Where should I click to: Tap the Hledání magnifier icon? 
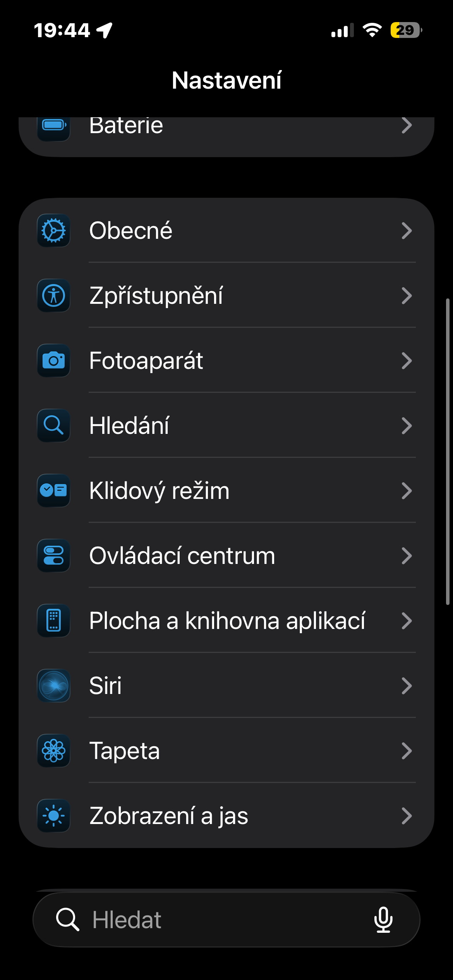53,426
